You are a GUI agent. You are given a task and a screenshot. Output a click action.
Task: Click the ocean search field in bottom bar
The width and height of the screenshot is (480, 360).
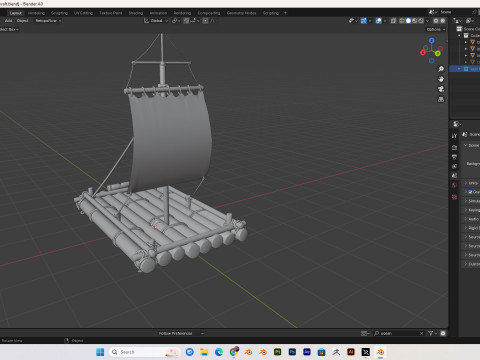tap(399, 333)
